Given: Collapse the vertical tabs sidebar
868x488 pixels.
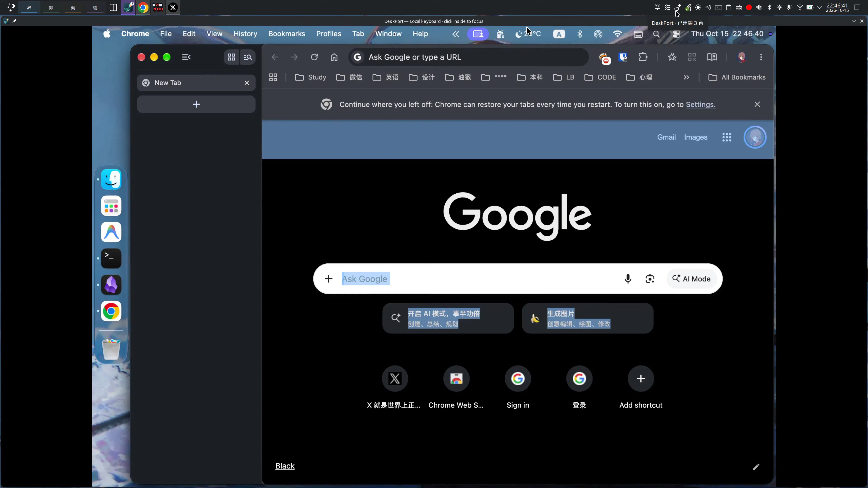Looking at the screenshot, I should (x=186, y=57).
